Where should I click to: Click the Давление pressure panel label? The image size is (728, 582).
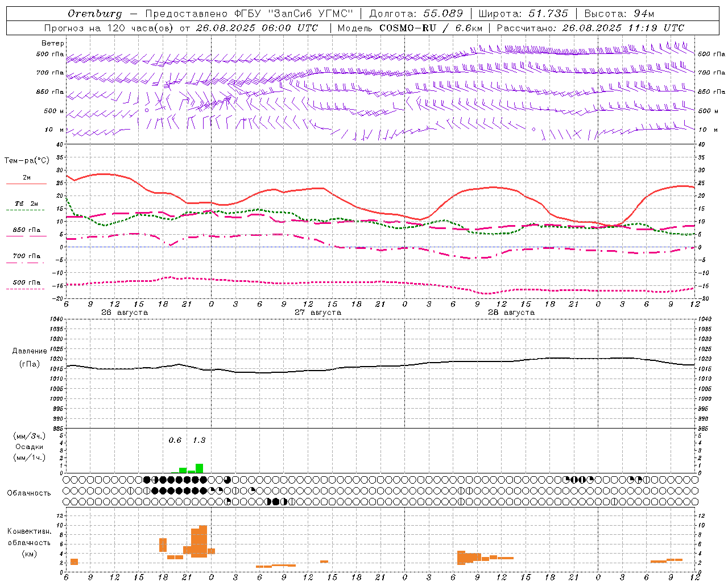30,351
